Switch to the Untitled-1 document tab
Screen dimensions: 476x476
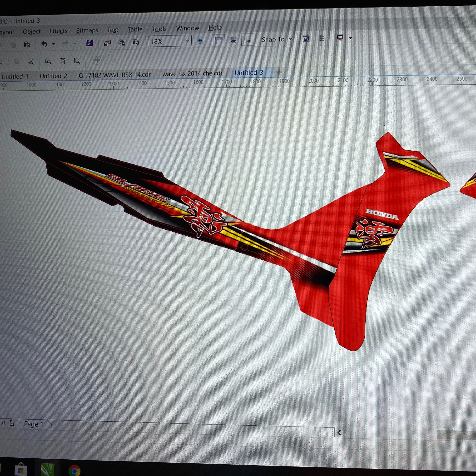tap(15, 77)
